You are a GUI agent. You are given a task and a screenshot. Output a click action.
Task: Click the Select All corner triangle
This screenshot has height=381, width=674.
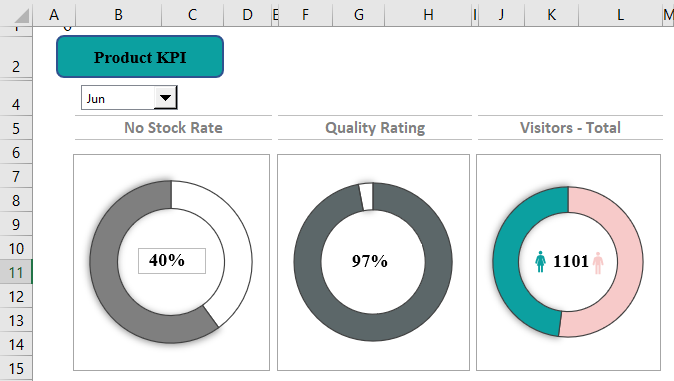(x=21, y=16)
